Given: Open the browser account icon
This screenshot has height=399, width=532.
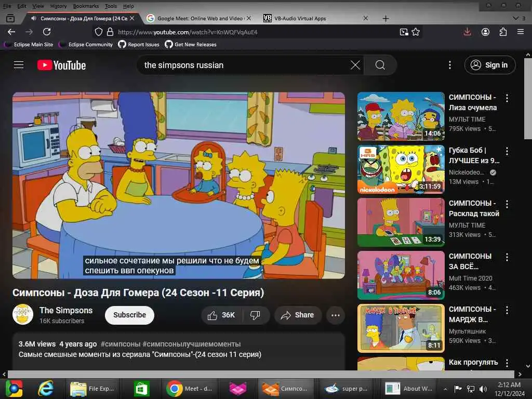Looking at the screenshot, I should 486,32.
